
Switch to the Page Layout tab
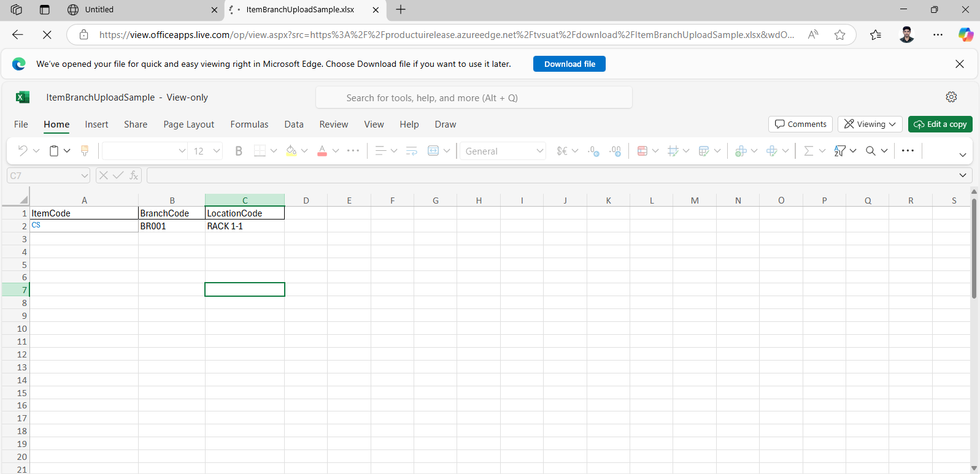tap(188, 124)
